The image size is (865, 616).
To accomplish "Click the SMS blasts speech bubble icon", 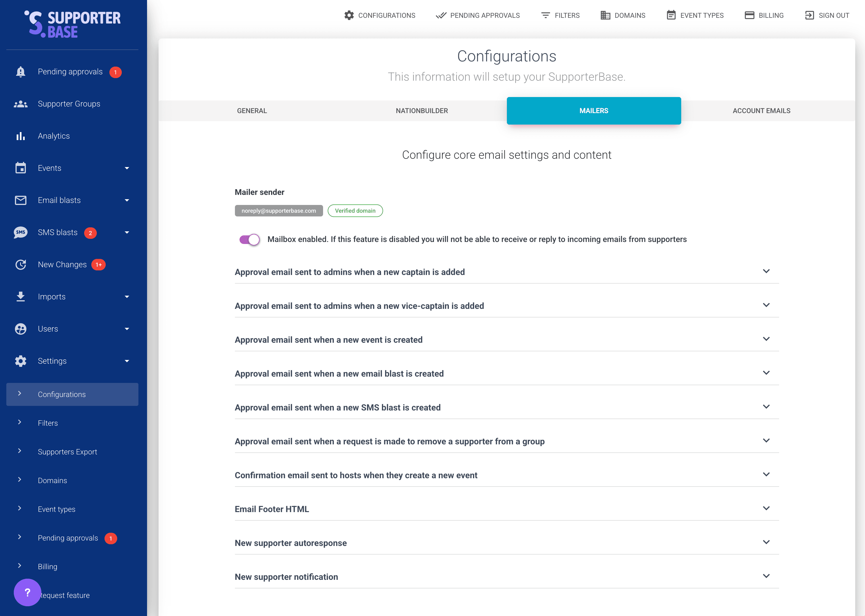I will pyautogui.click(x=20, y=233).
